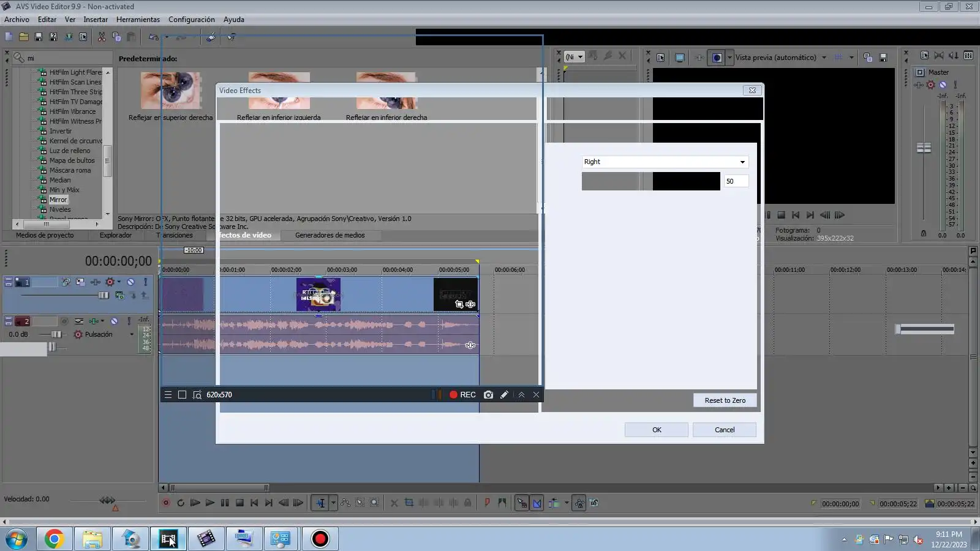Start timeline recording with the red record button
Viewport: 980px width, 551px height.
(x=166, y=503)
